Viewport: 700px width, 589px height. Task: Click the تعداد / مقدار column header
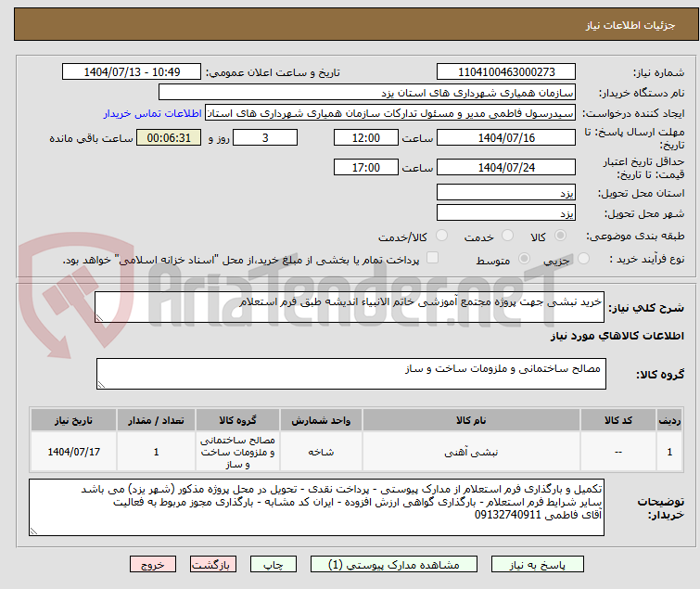156,420
